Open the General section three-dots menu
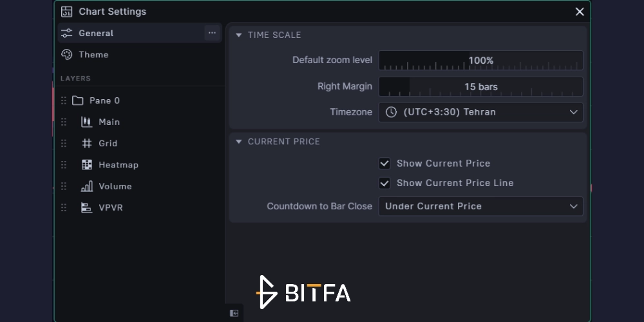Viewport: 644px width, 322px height. (x=212, y=33)
